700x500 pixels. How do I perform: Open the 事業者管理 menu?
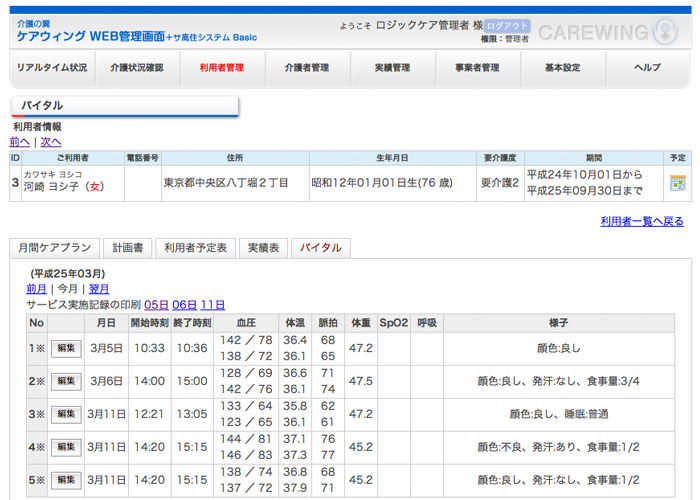477,68
